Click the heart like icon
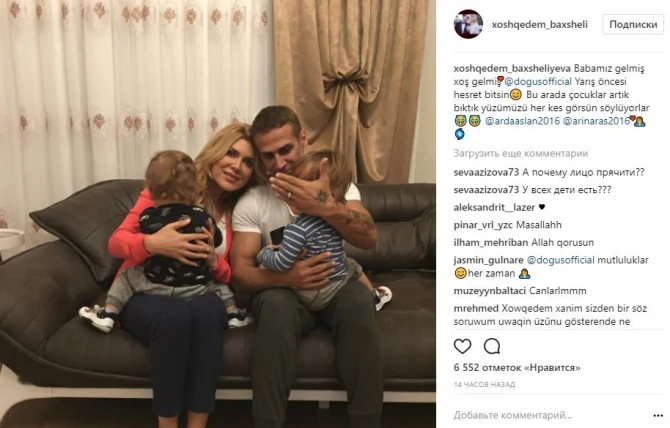The height and width of the screenshot is (428, 670). pos(462,346)
